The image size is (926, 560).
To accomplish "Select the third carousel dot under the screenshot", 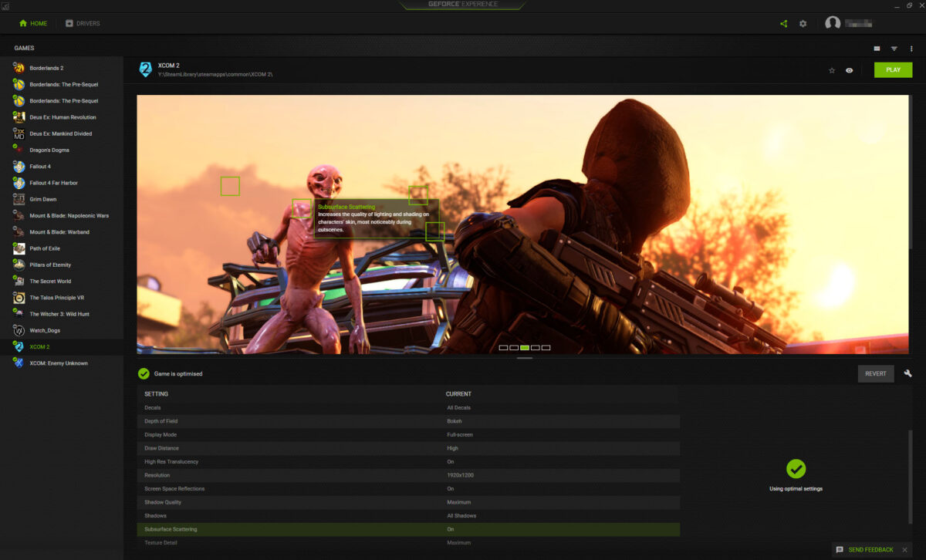I will click(x=524, y=347).
